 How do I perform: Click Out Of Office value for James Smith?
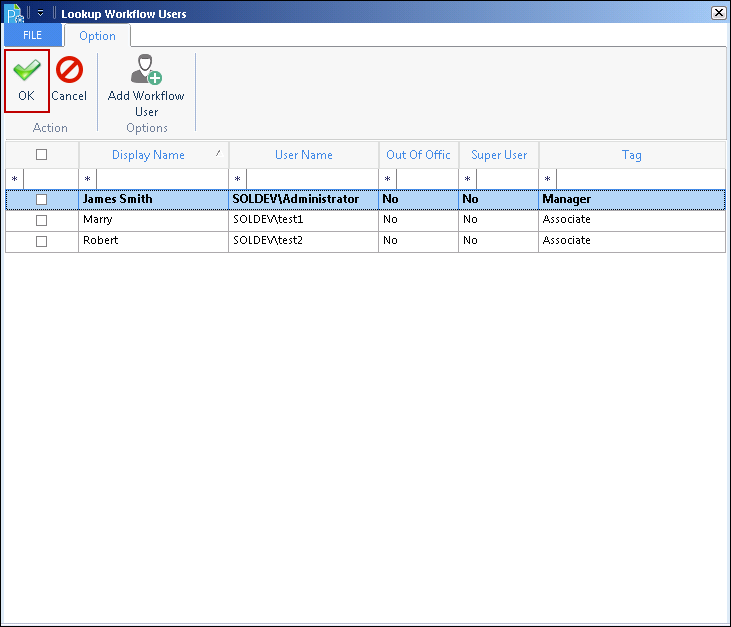(x=419, y=200)
